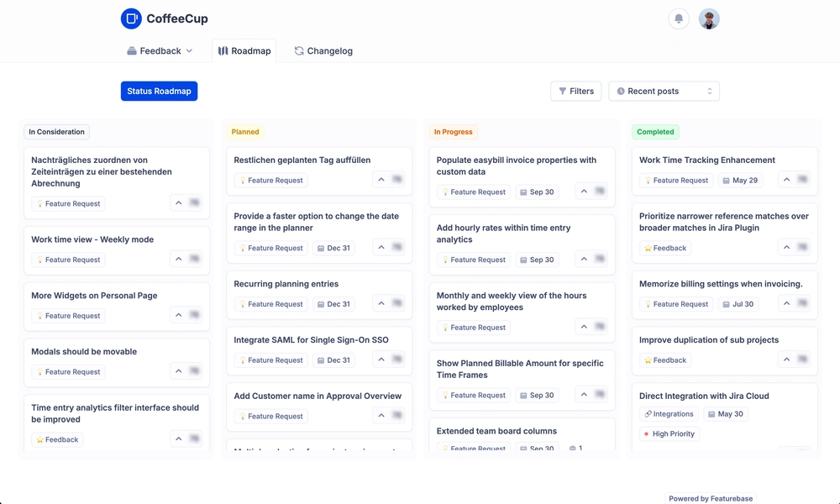Viewport: 840px width, 504px height.
Task: Click Feedback tag on 'Prioritize narrower reference matches' card
Action: [665, 248]
